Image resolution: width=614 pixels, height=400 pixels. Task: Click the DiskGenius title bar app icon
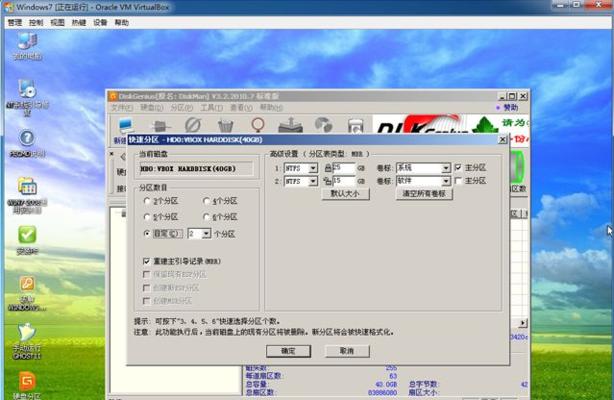(x=113, y=96)
